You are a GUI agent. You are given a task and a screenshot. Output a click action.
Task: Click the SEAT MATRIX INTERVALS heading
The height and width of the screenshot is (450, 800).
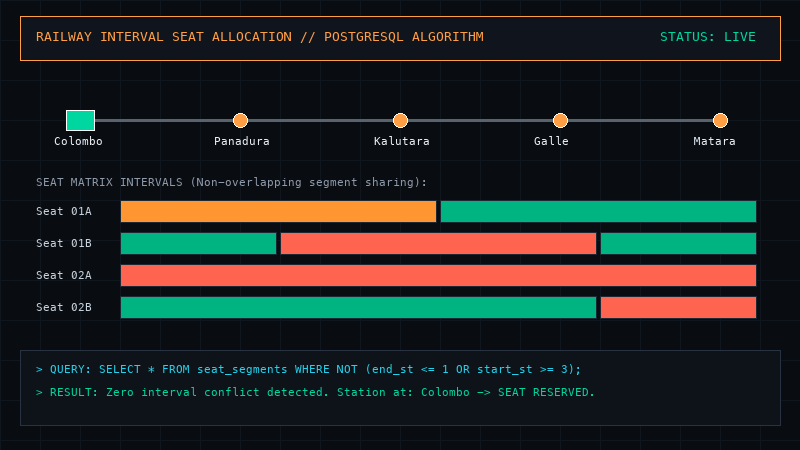(231, 182)
